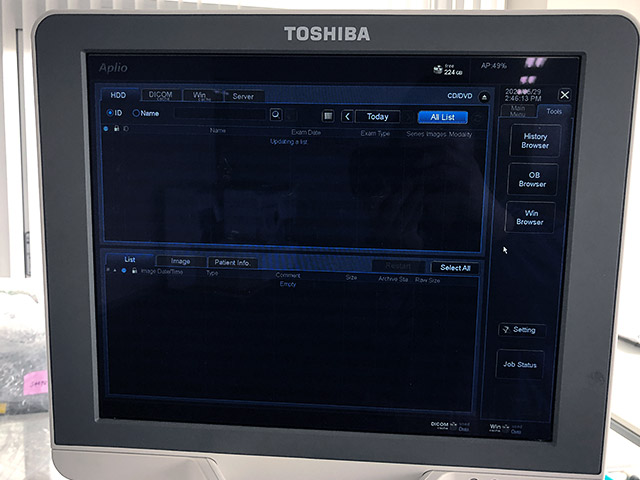This screenshot has width=640, height=480.
Task: Click the CD/DVD label
Action: click(460, 96)
